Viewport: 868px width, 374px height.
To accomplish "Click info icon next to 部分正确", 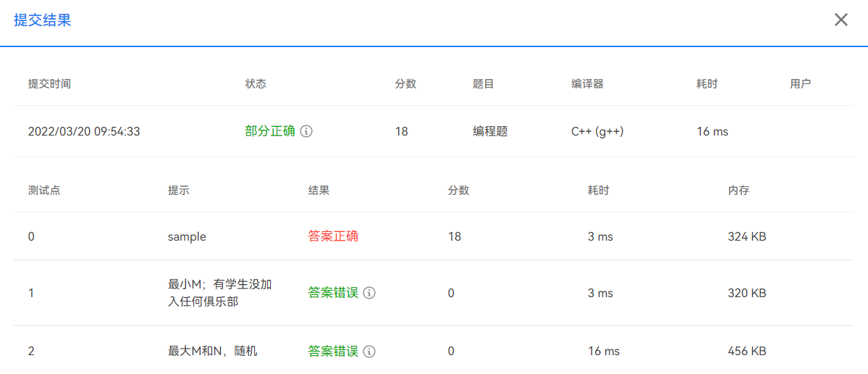I will (306, 132).
